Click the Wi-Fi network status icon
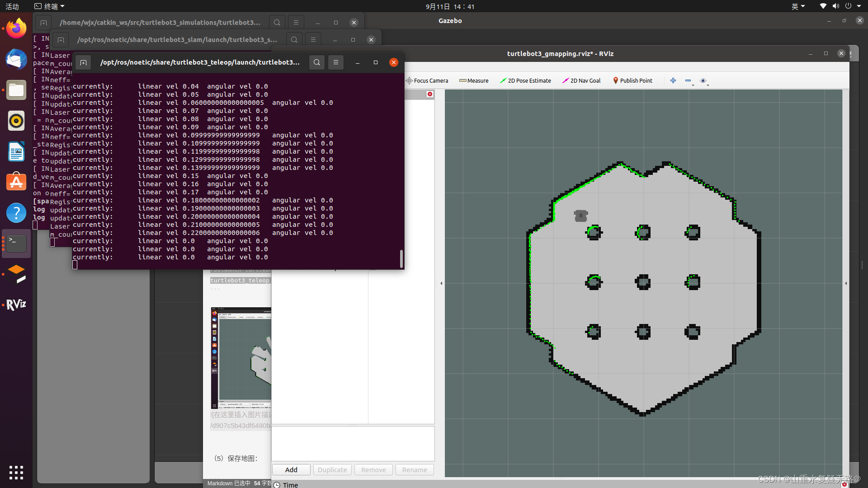Screen dimensions: 868x488 point(823,6)
